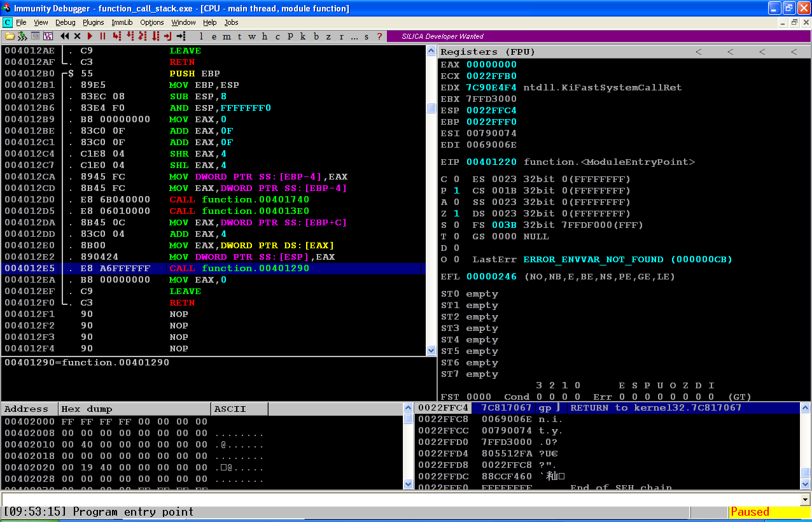Click the red question mark help icon
Screen dimensions: 812x522
(x=379, y=36)
